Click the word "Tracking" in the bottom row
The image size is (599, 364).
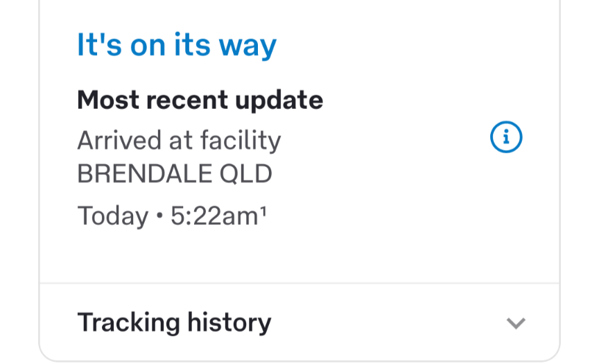128,322
